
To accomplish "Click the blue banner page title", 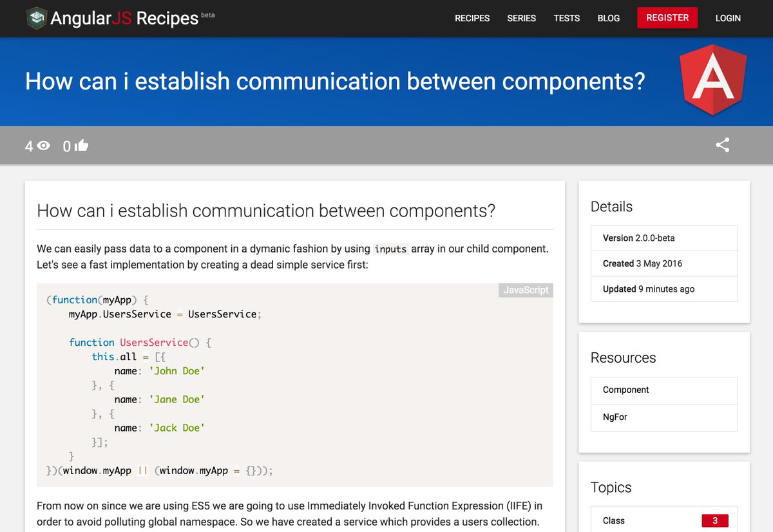I will click(x=335, y=82).
